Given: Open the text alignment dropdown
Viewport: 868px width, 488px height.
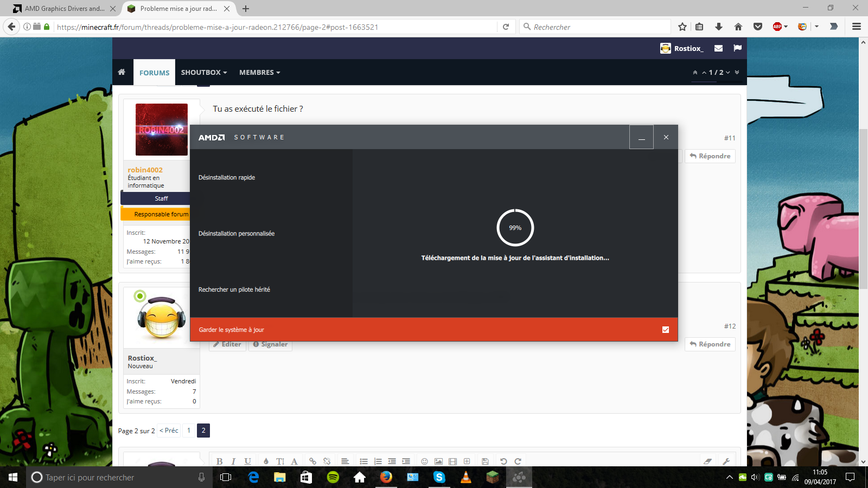Looking at the screenshot, I should pos(345,461).
